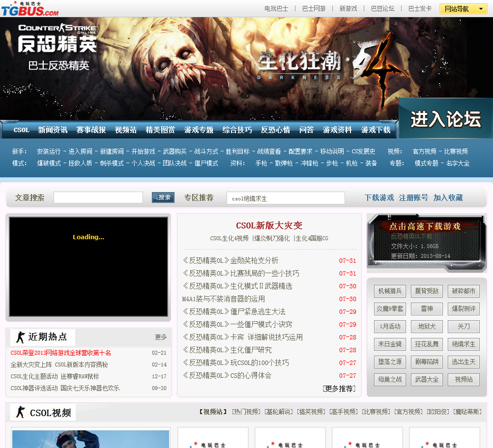Click the 母巢之战 tag button
Image resolution: width=493 pixels, height=448 pixels.
pos(390,380)
